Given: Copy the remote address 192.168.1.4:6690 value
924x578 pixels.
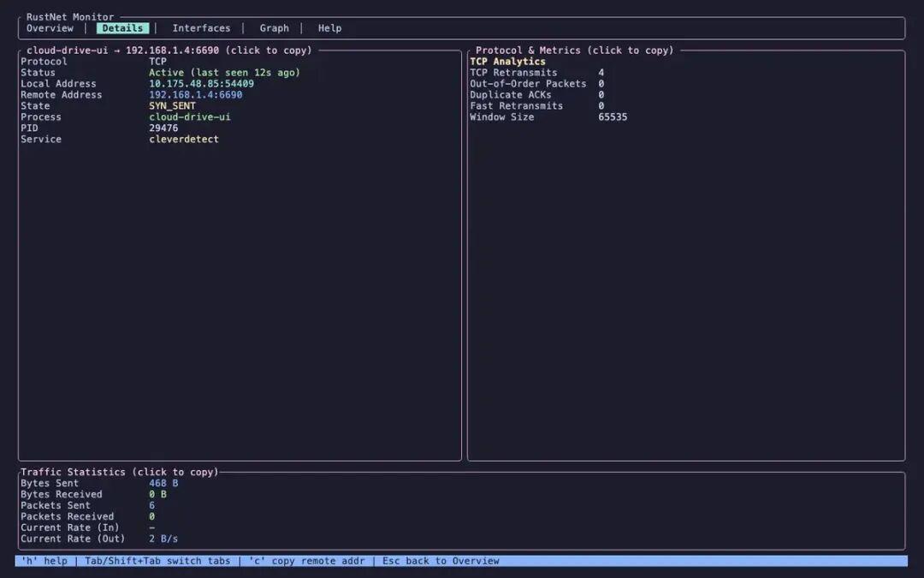Looking at the screenshot, I should [x=195, y=95].
